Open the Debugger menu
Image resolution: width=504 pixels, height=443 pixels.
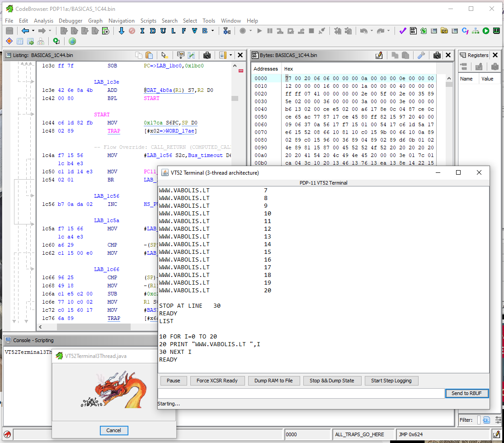tap(71, 21)
